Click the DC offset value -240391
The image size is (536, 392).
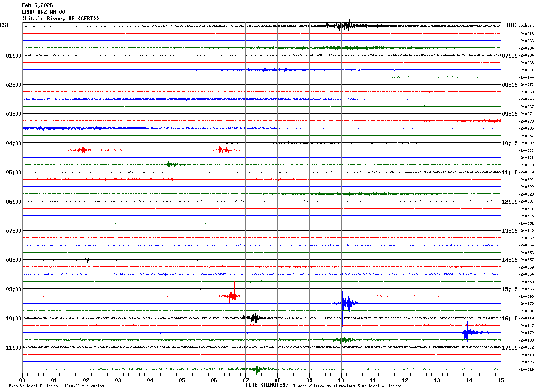tap(526, 311)
